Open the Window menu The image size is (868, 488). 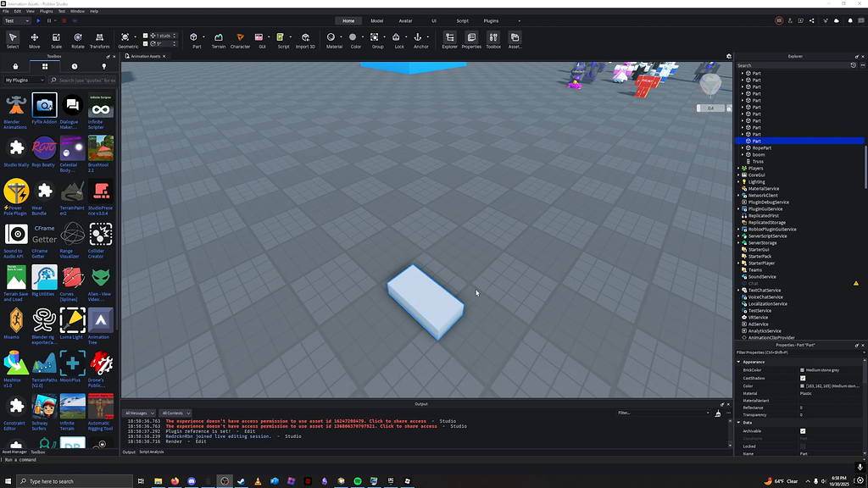(77, 11)
